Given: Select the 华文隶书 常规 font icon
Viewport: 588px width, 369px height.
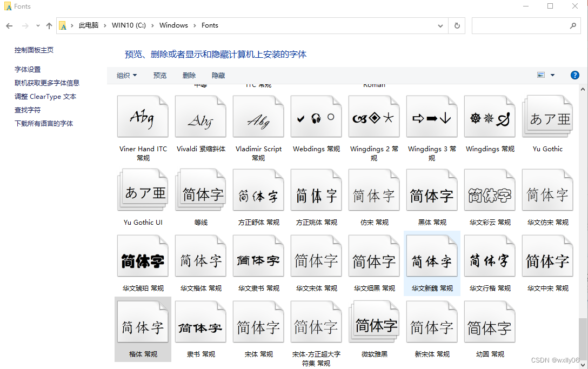Looking at the screenshot, I should pyautogui.click(x=258, y=256).
